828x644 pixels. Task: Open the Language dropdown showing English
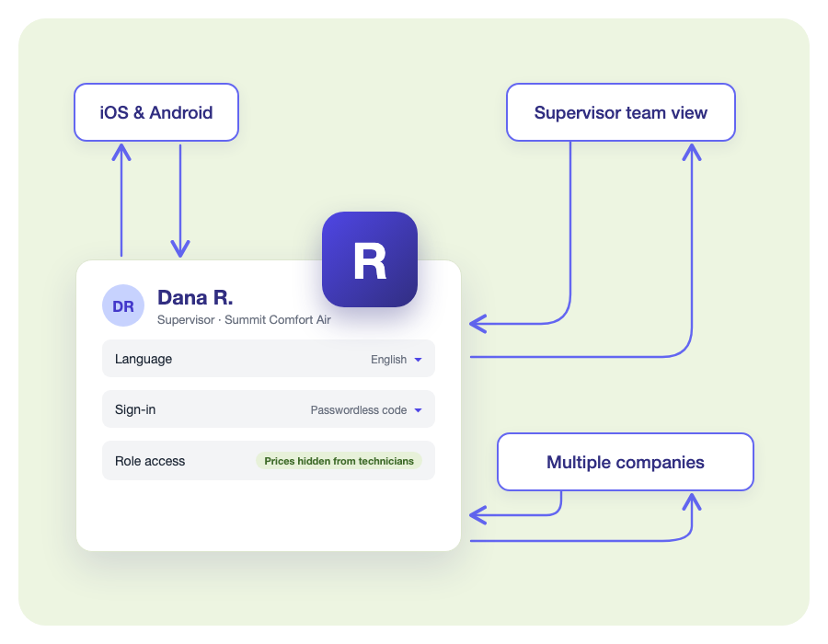point(269,359)
